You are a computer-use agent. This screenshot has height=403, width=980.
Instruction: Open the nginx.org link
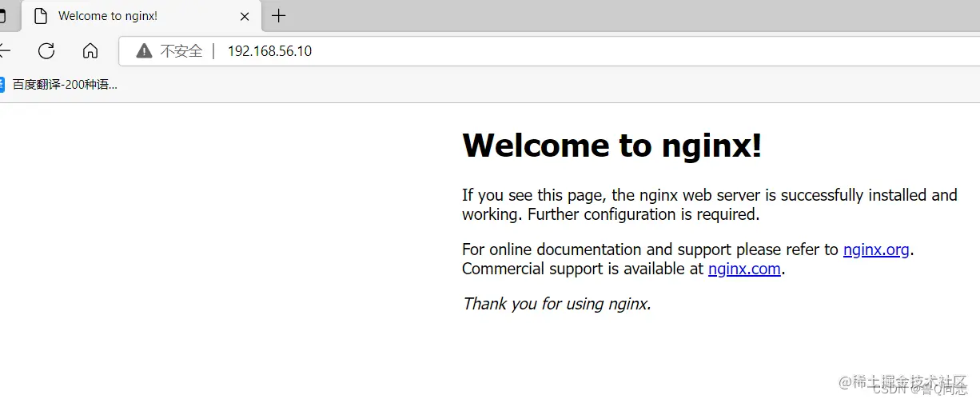click(x=876, y=249)
